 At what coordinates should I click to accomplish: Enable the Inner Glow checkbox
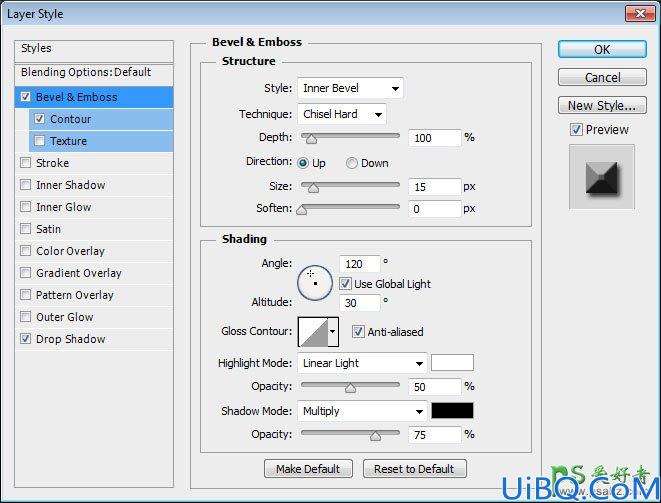pyautogui.click(x=25, y=207)
